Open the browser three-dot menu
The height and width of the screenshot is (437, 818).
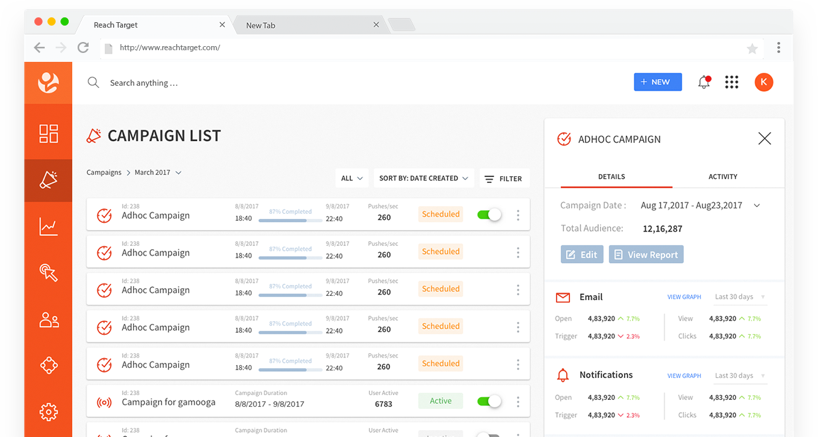pos(778,47)
